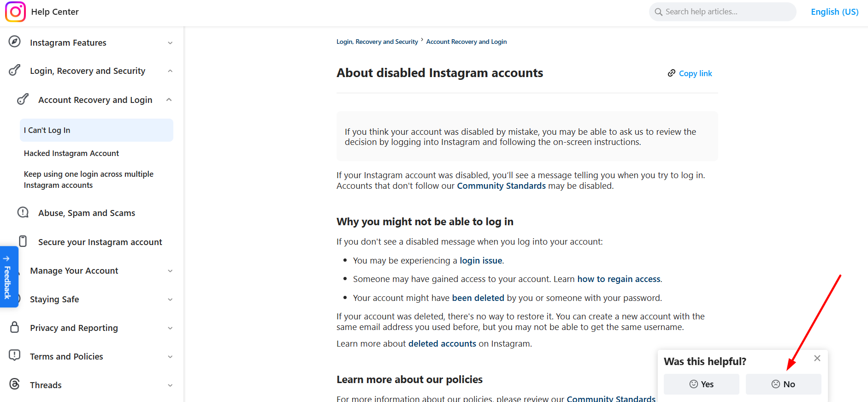This screenshot has width=868, height=402.
Task: Click the Instagram Features label
Action: point(68,42)
